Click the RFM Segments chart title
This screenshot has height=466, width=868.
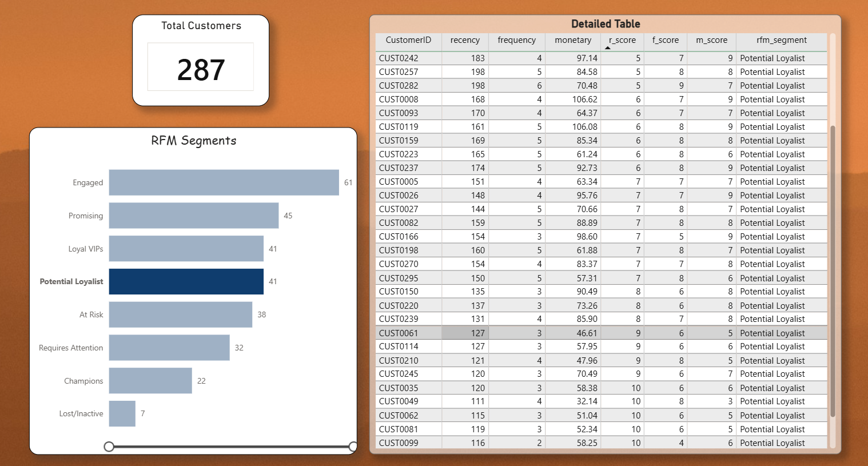[193, 141]
